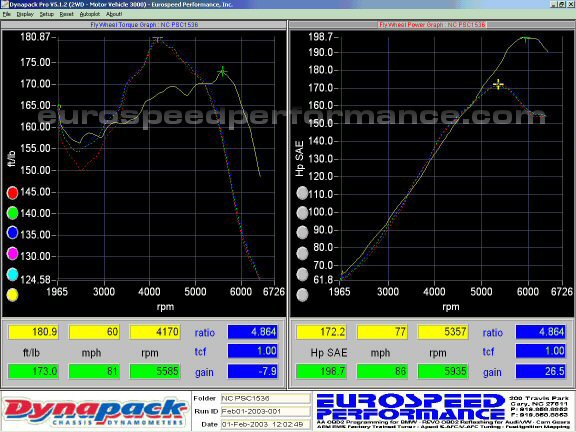
Task: Click the power gain value 26.5
Action: (x=541, y=371)
